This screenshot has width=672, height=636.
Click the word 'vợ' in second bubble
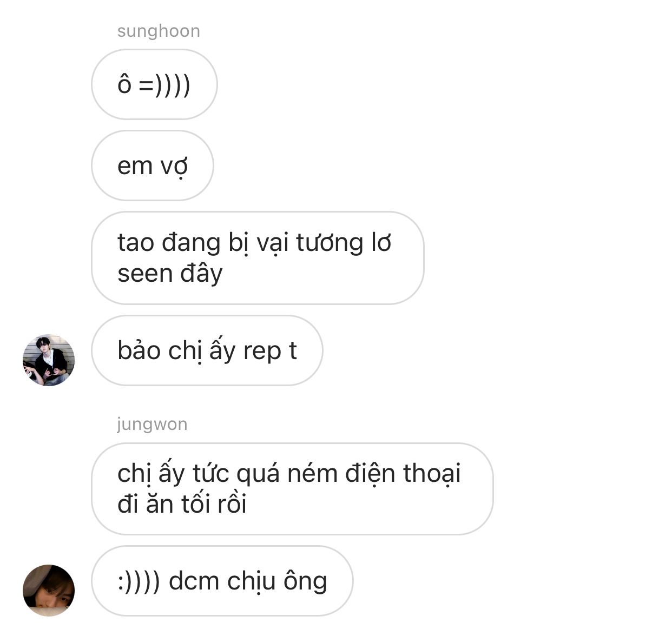(x=174, y=166)
